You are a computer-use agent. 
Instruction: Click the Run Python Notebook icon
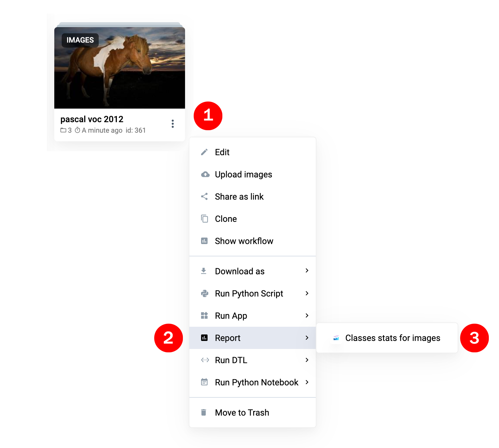[x=204, y=382]
